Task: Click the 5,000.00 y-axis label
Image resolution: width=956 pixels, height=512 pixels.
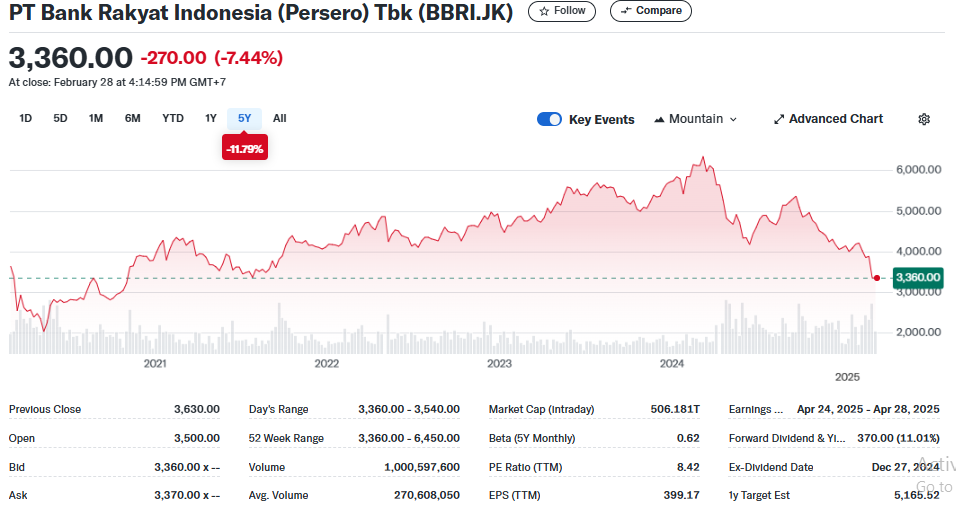Action: [919, 211]
